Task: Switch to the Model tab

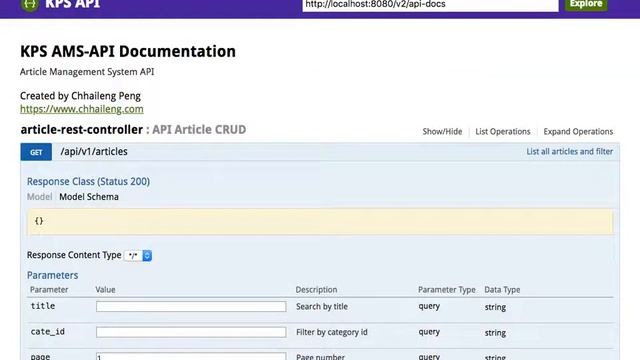Action: coord(40,197)
